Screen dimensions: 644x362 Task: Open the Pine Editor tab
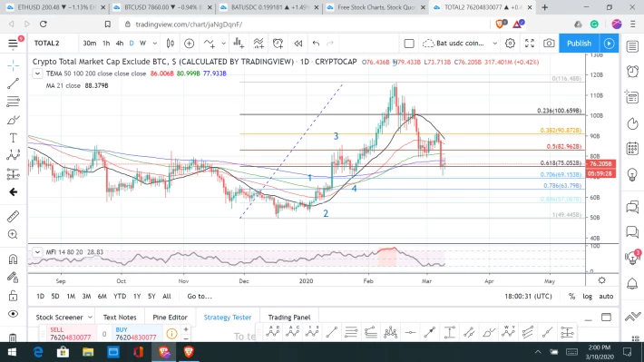tap(170, 318)
